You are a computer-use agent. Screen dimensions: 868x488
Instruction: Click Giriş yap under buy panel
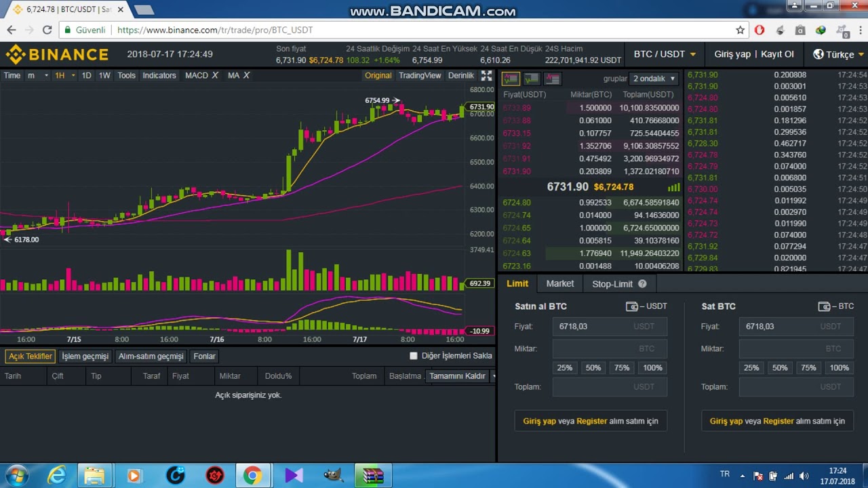539,421
